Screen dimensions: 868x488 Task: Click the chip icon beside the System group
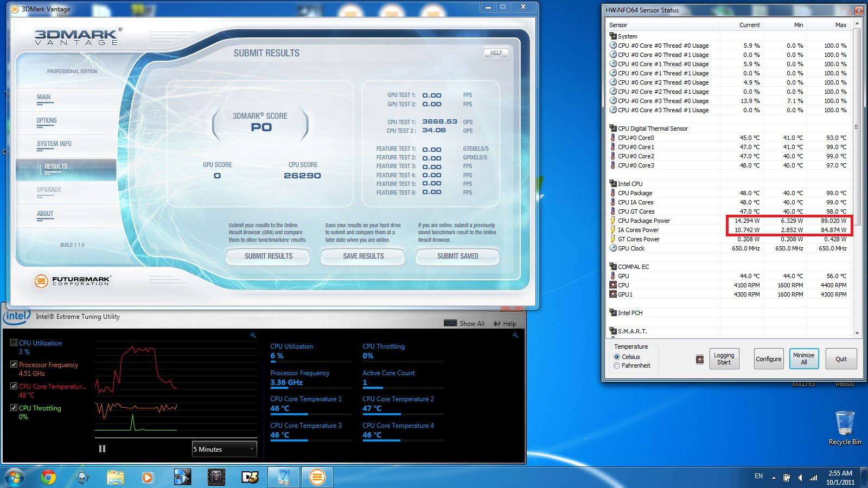click(x=613, y=36)
